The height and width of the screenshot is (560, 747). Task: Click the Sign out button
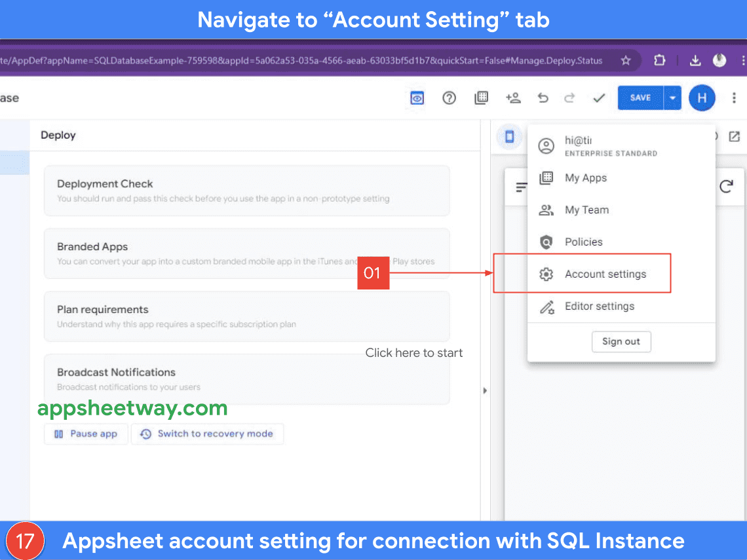click(621, 342)
